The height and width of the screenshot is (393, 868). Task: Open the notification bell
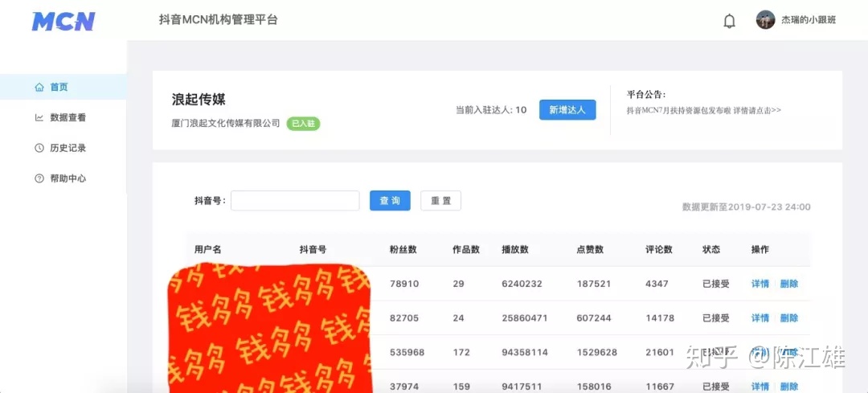click(x=730, y=21)
